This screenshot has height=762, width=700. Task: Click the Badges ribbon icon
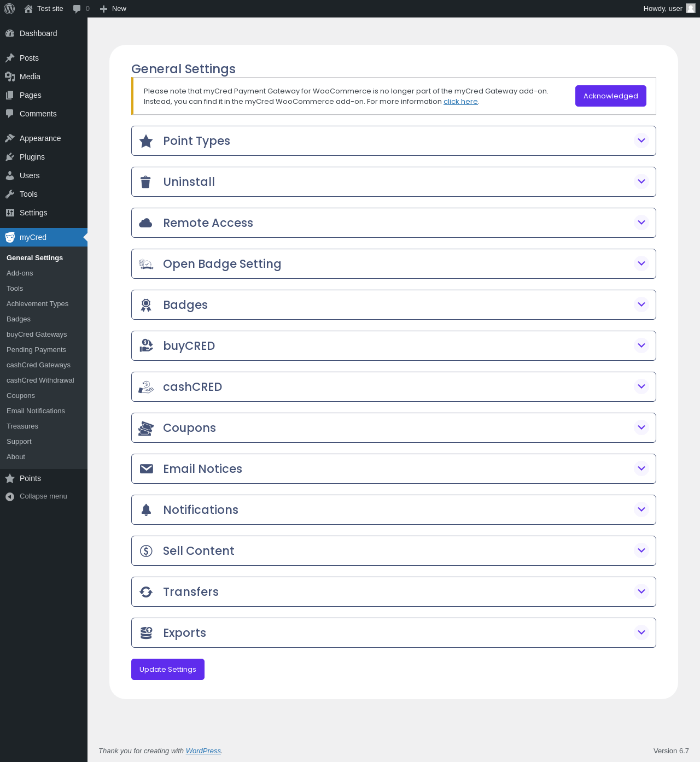(146, 305)
